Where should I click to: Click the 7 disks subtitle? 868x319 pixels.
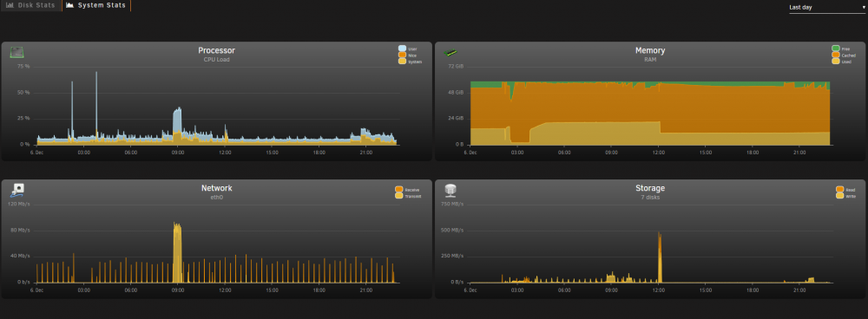[x=650, y=197]
